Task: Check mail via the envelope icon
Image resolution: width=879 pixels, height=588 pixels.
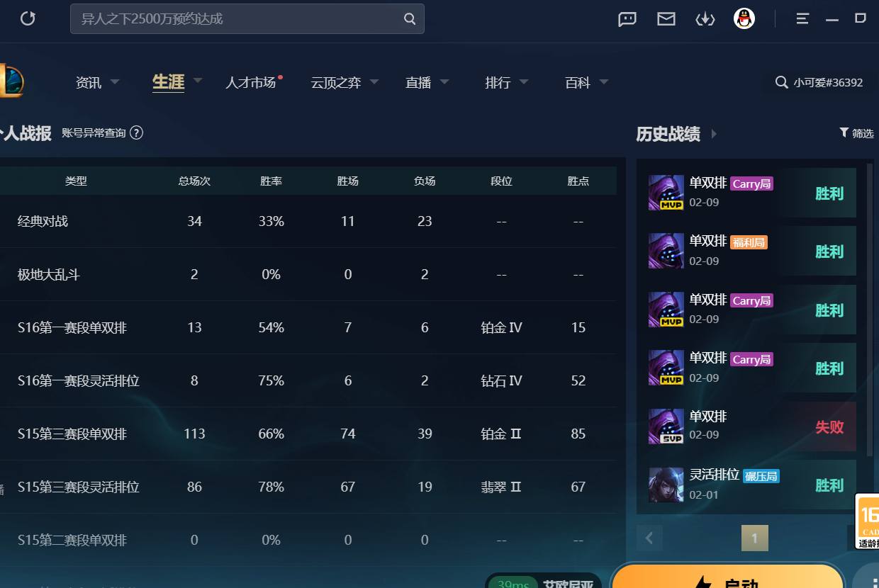Action: (x=666, y=19)
